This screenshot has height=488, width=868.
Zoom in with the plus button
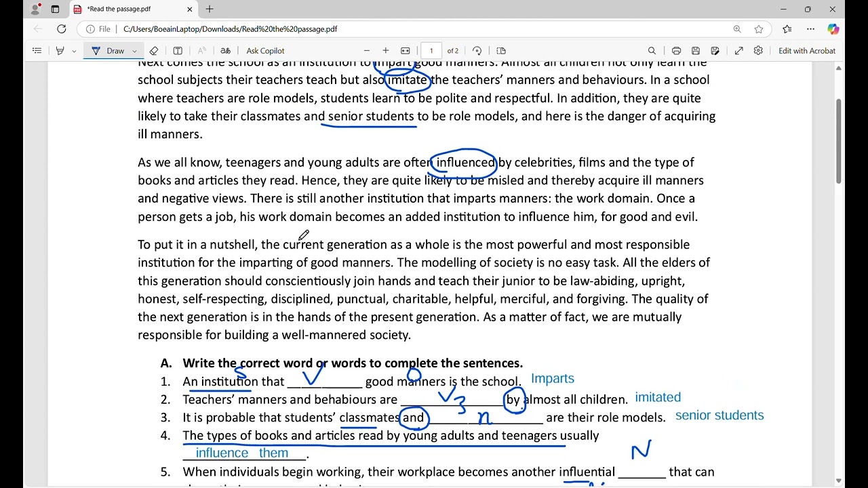(x=386, y=51)
